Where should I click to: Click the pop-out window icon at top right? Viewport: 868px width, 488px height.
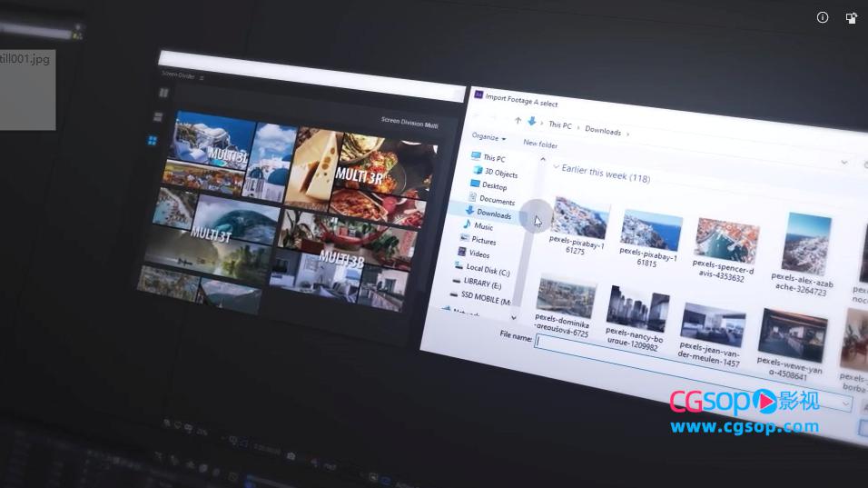point(852,17)
